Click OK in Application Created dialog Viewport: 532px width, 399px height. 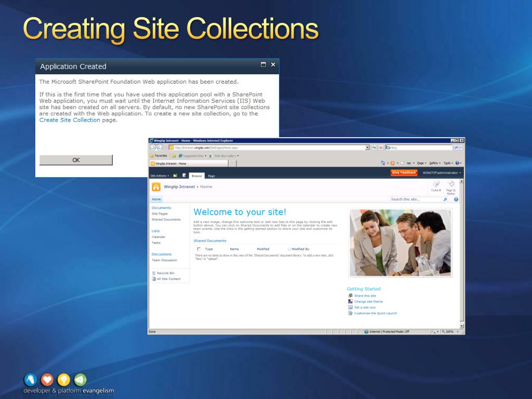pyautogui.click(x=76, y=160)
